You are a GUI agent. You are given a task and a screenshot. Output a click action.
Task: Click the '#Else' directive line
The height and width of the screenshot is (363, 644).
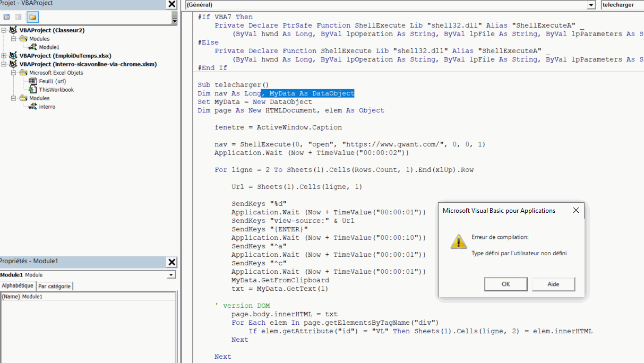(208, 42)
